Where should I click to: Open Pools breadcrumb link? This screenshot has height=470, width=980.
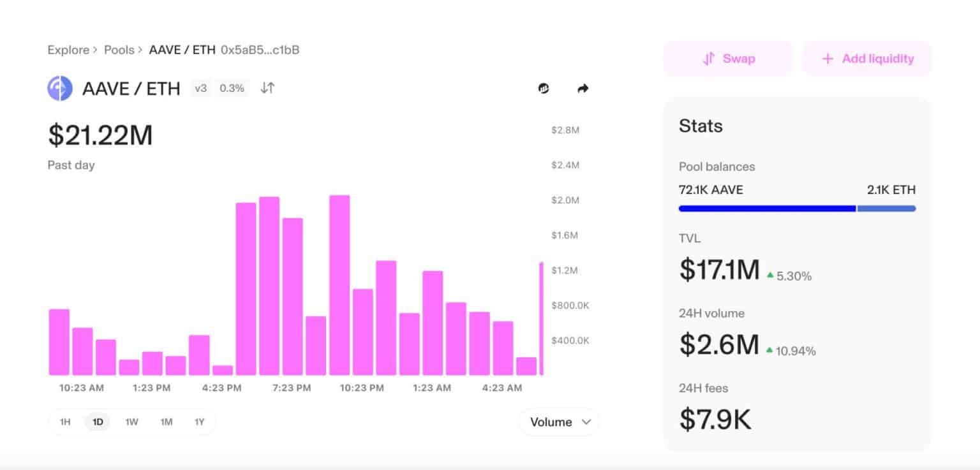point(119,50)
